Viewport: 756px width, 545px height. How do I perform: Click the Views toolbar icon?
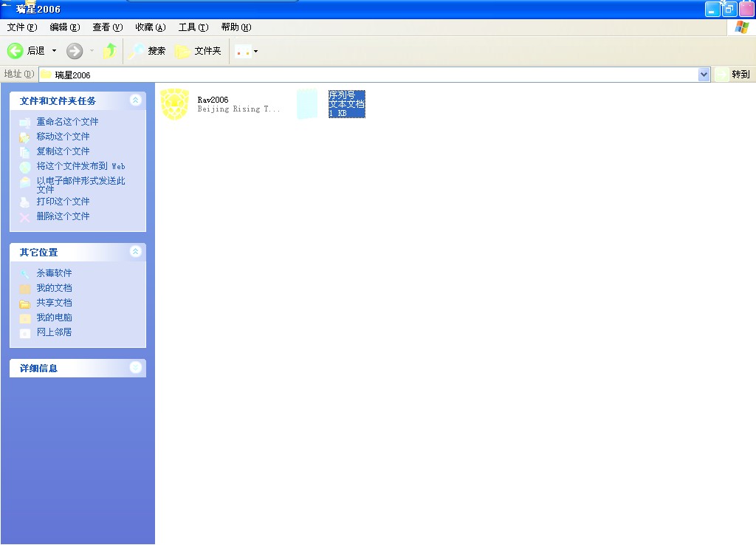243,51
